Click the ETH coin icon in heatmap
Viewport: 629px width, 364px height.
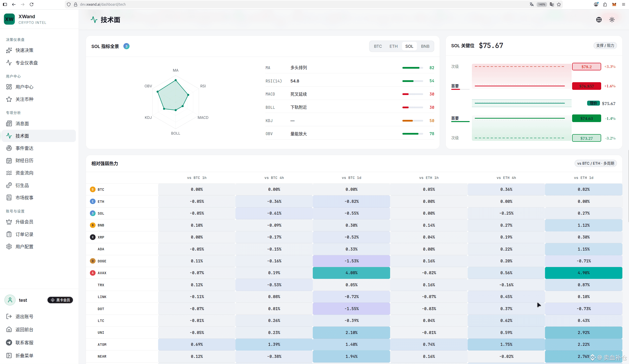point(93,201)
